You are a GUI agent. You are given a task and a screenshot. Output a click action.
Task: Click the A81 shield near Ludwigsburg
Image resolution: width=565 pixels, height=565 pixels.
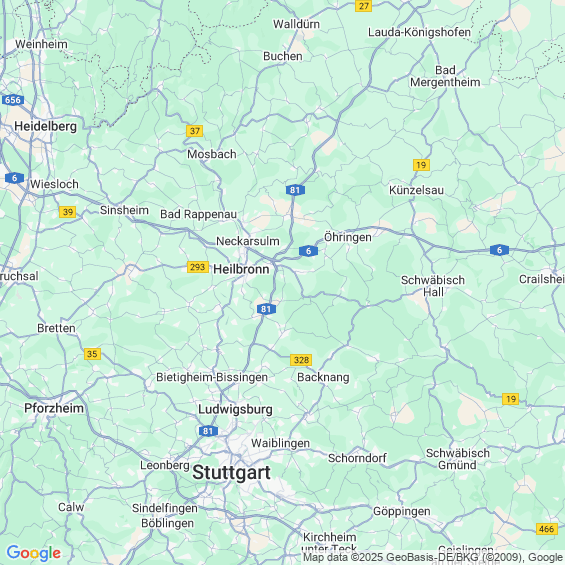[x=208, y=431]
